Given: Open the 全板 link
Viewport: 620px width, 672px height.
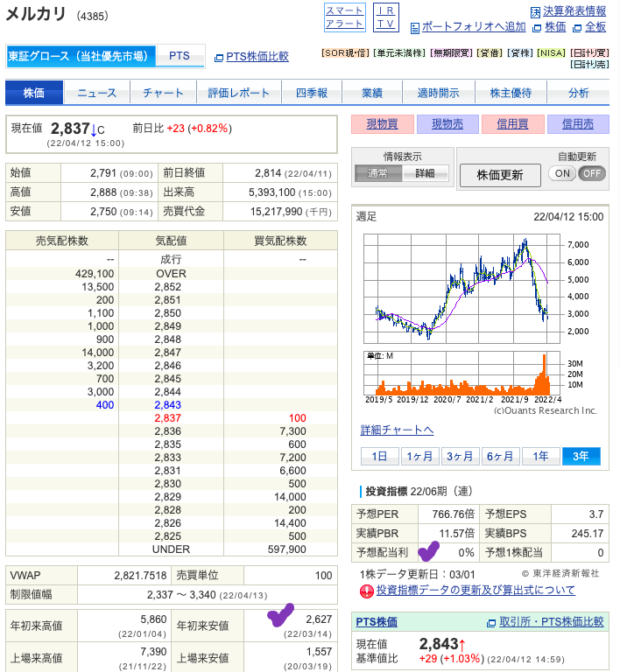Looking at the screenshot, I should tap(595, 27).
